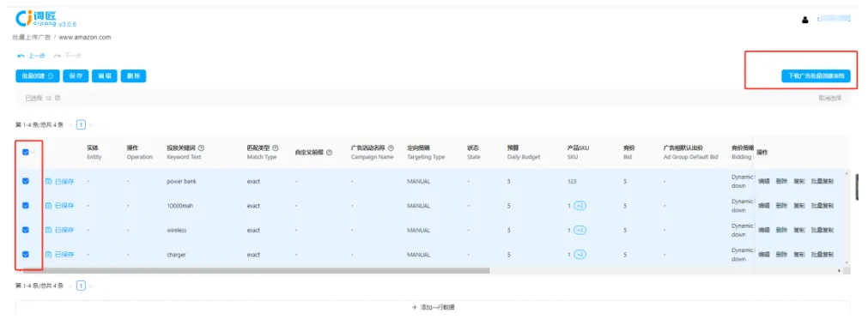Click saved status icon in 10000mah row
The image size is (868, 319).
(x=49, y=206)
